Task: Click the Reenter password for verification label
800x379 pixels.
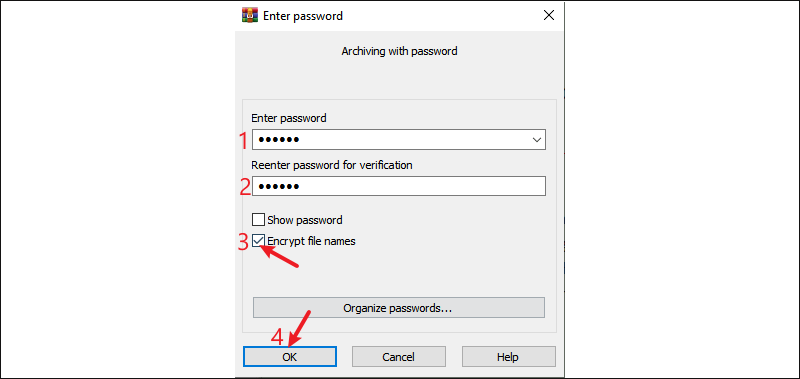Action: 332,165
